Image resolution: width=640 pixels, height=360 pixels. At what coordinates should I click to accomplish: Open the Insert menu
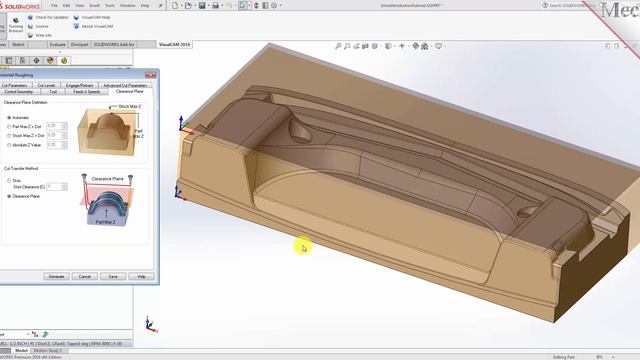[94, 6]
